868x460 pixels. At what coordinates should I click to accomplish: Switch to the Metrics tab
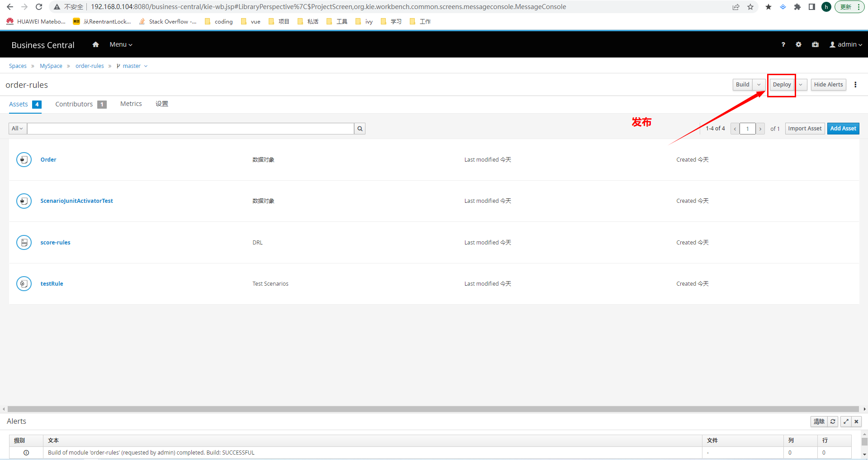[x=131, y=104]
